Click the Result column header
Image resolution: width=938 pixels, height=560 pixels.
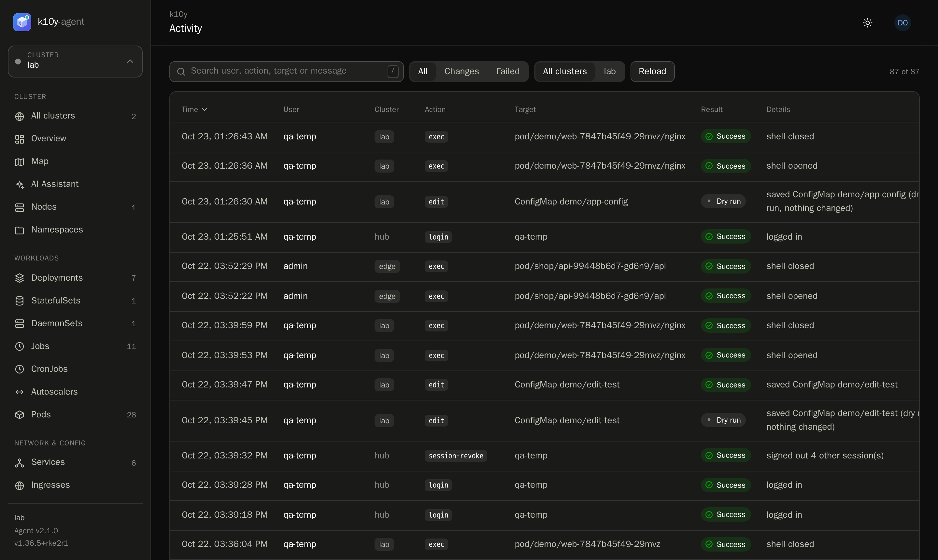(x=712, y=109)
